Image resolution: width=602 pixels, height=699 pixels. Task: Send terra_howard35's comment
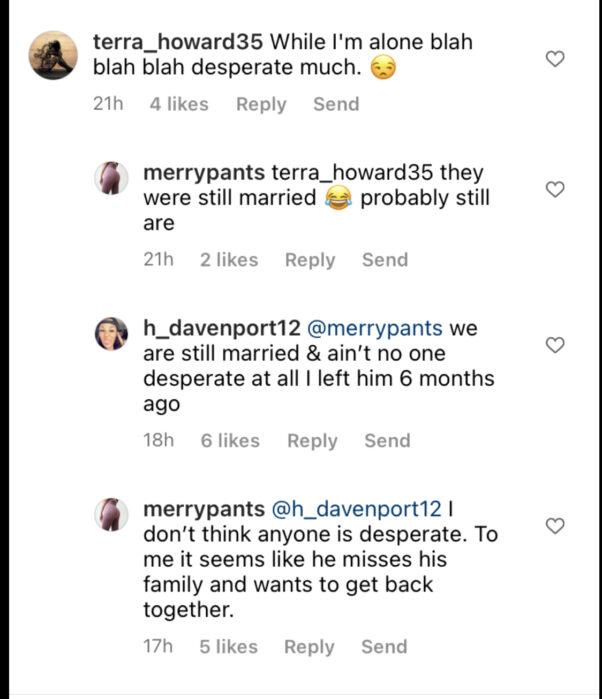336,104
